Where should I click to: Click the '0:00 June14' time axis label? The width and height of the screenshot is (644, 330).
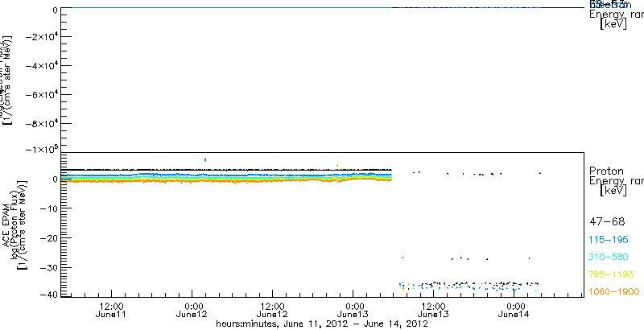514,310
